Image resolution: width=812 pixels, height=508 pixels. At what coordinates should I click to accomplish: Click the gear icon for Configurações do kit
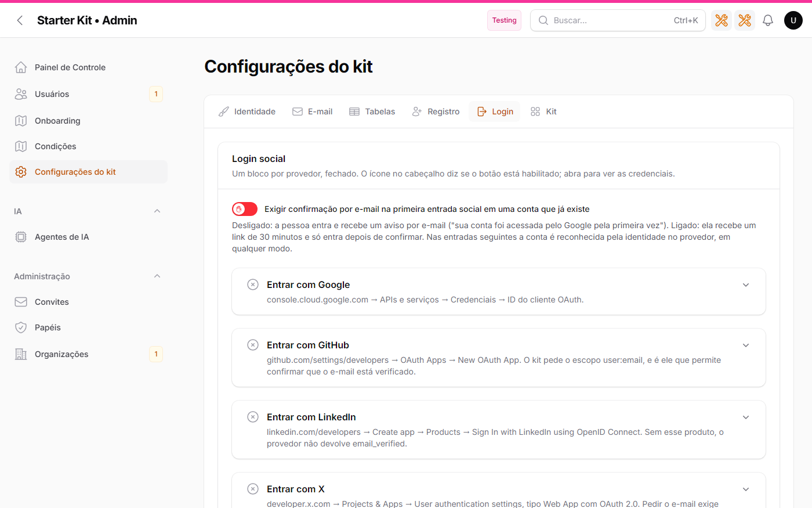point(21,172)
